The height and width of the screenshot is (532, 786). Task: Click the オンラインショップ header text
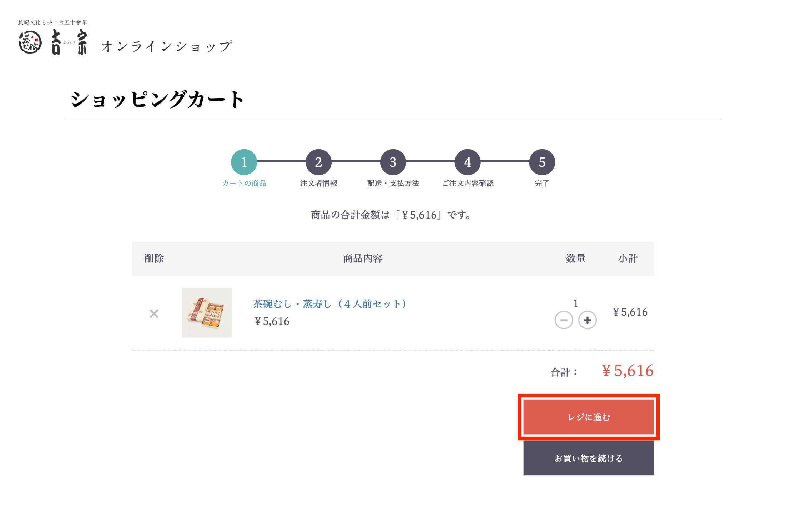(x=167, y=46)
